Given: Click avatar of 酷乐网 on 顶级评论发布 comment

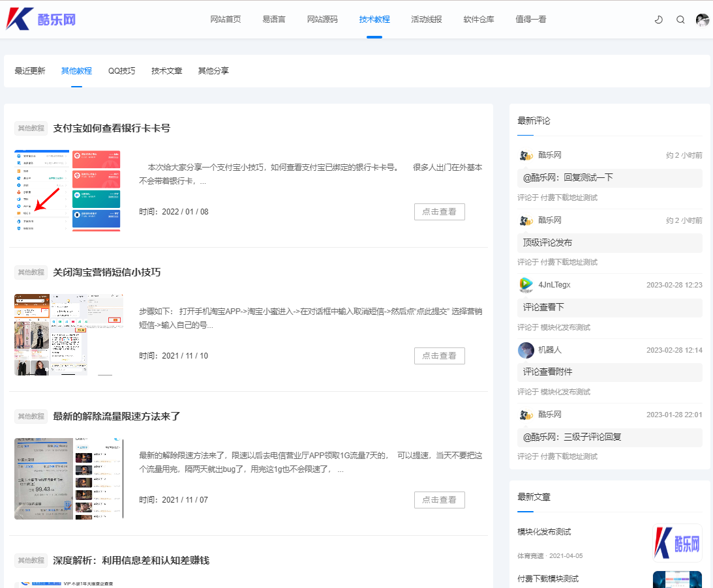Looking at the screenshot, I should click(526, 220).
